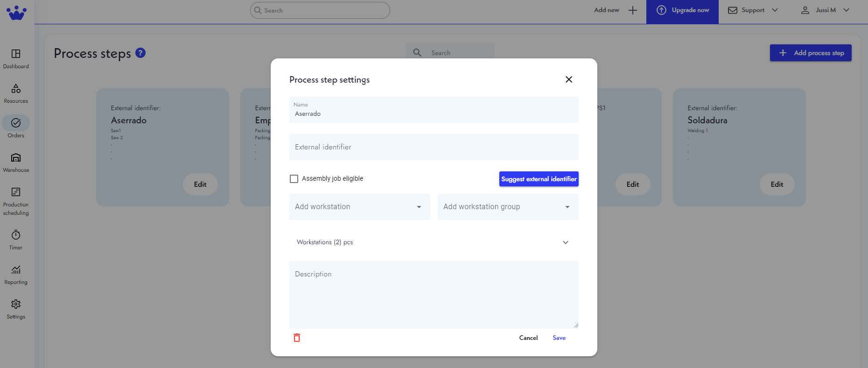Viewport: 868px width, 368px height.
Task: Save the process step settings
Action: 559,338
